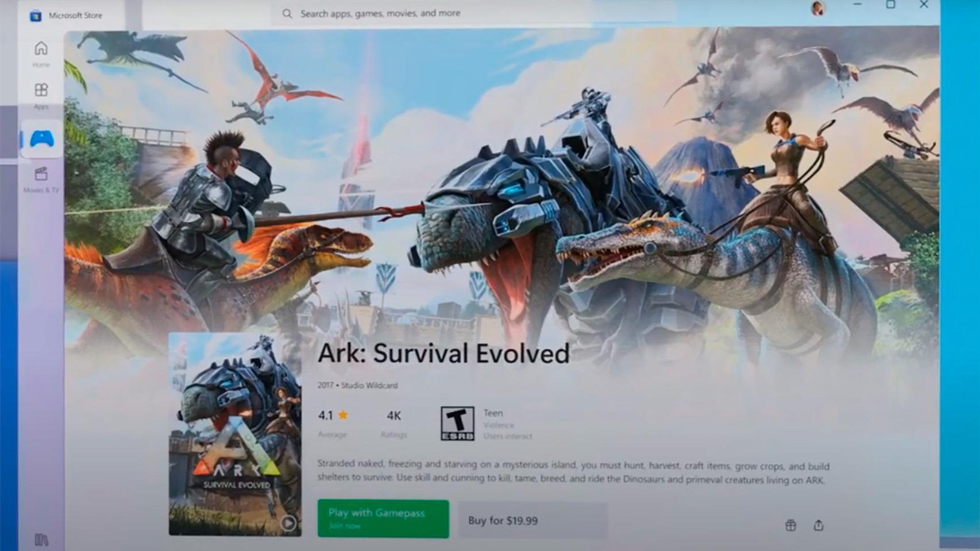Click the search magnifier icon
This screenshot has height=551, width=980.
(287, 13)
